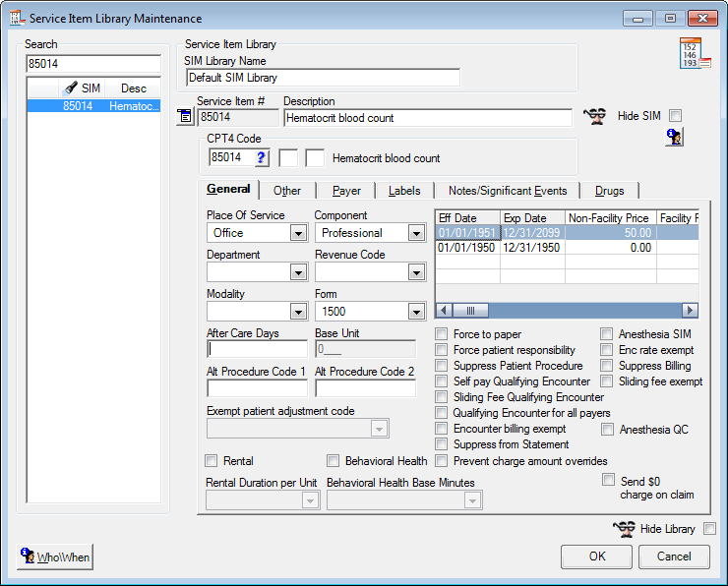
Task: Check the Anesthesia SIM box
Action: pyautogui.click(x=606, y=334)
